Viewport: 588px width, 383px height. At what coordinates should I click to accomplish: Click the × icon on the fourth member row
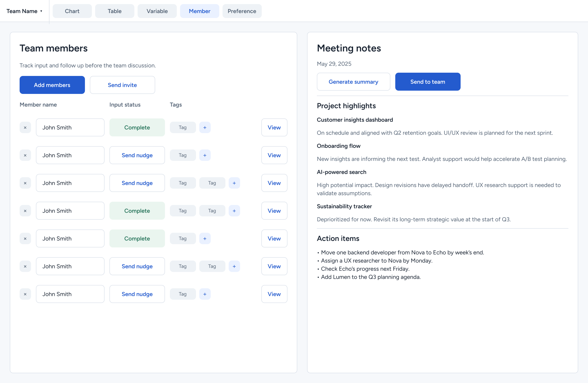pyautogui.click(x=25, y=211)
